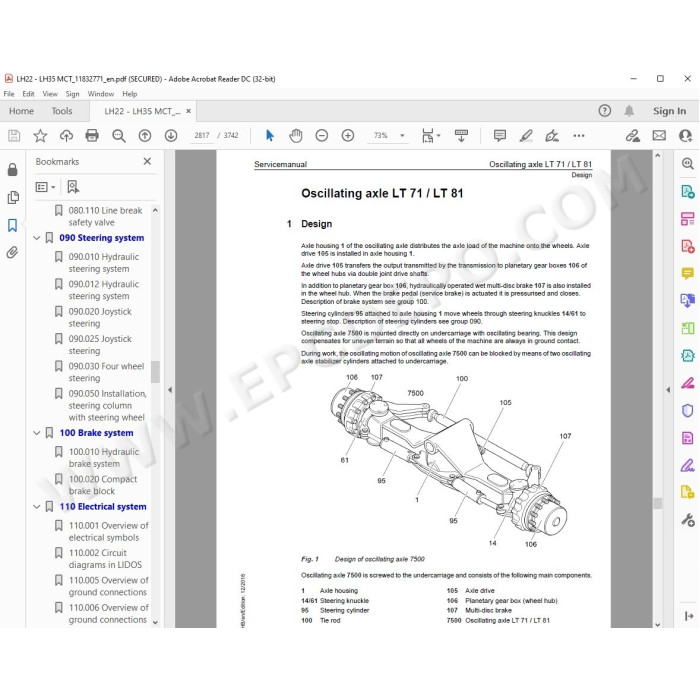Close the Bookmarks panel

[147, 161]
